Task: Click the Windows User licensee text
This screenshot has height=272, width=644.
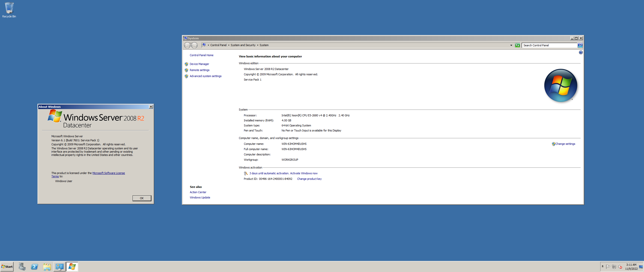Action: 64,181
